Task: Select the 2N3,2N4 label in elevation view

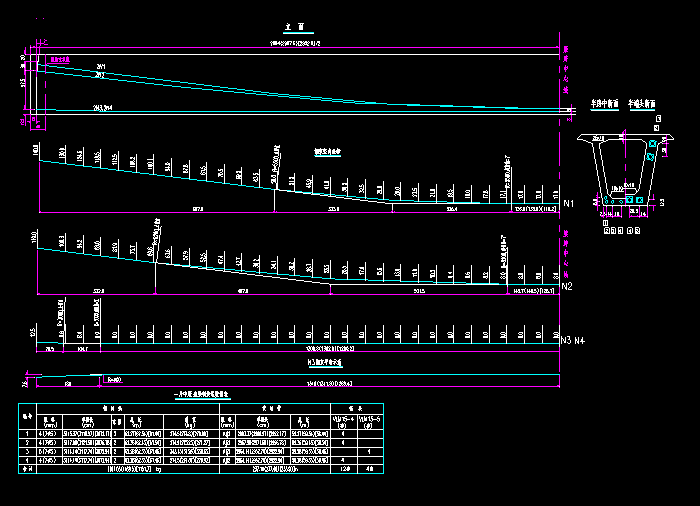Action: click(x=102, y=106)
